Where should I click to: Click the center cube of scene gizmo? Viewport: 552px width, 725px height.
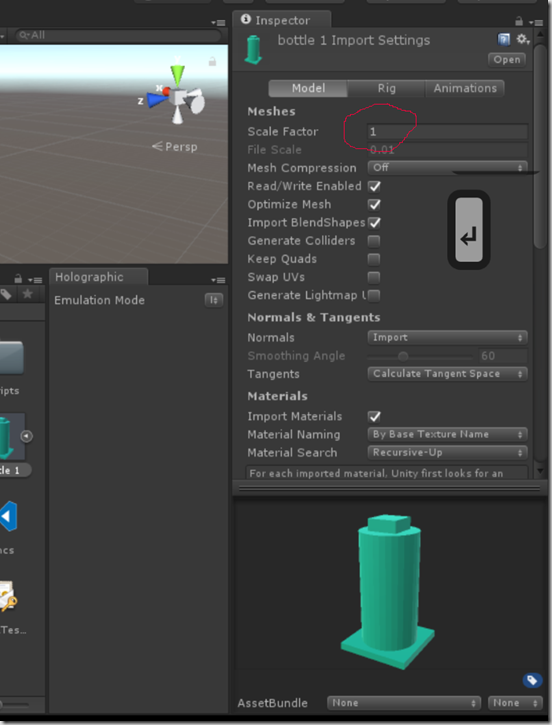click(x=178, y=98)
